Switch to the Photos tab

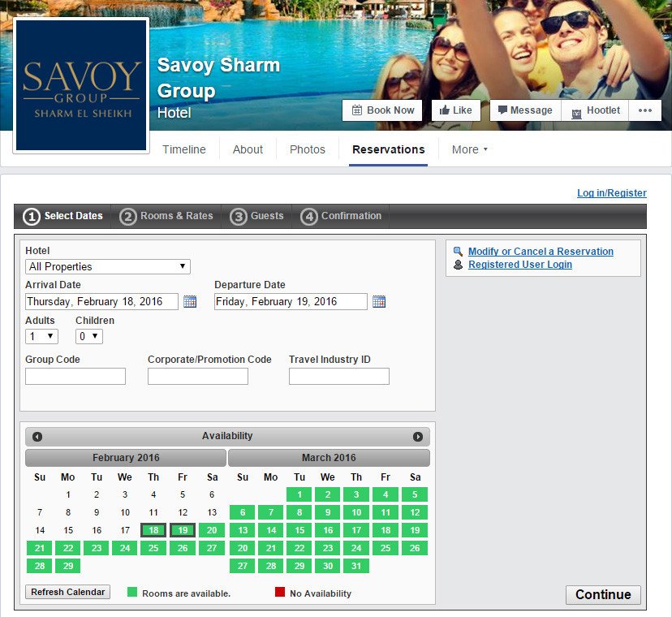(x=307, y=149)
